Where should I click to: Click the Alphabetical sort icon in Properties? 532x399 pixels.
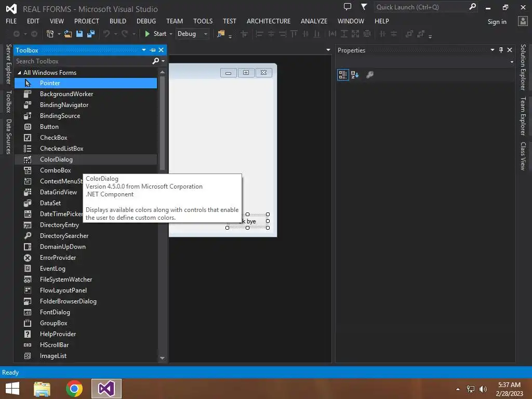(355, 75)
